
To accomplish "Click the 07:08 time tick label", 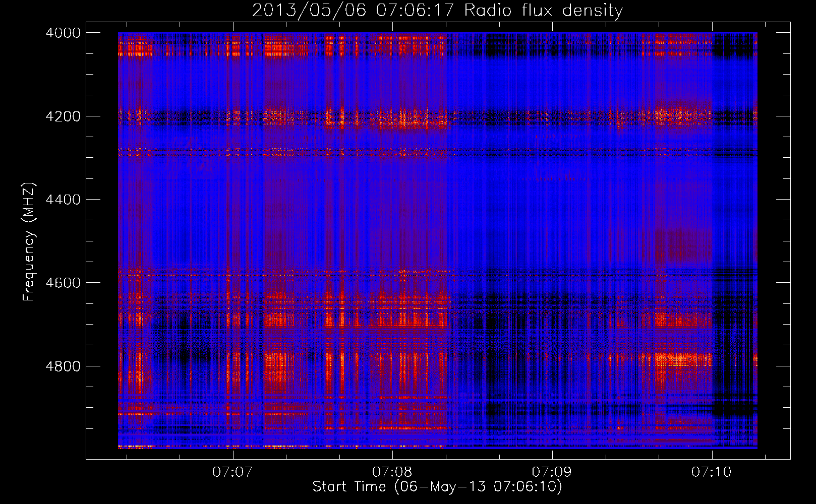I will 392,472.
